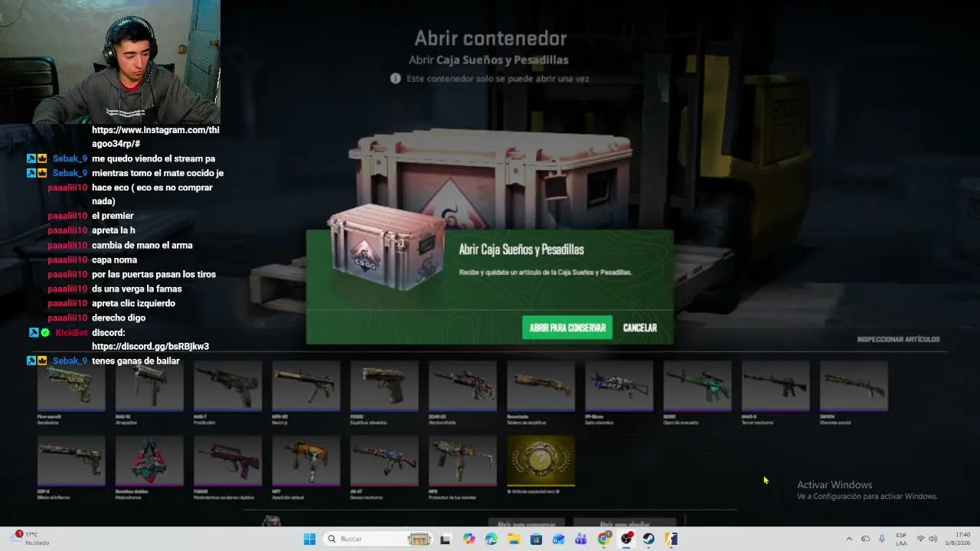980x551 pixels.
Task: Open the Discord invite link in chat
Action: click(150, 347)
